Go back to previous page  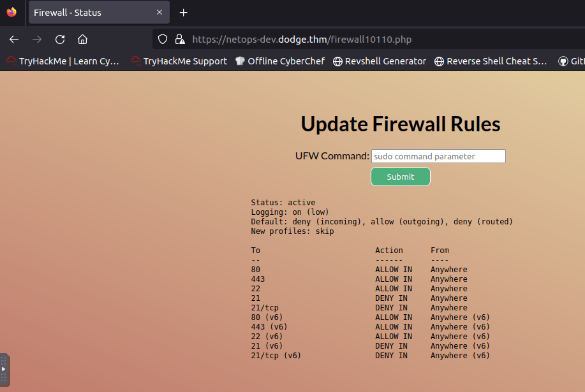pos(14,40)
